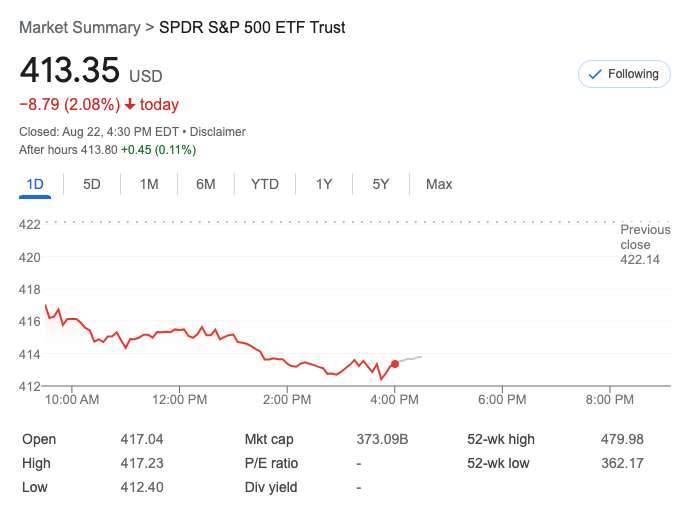This screenshot has height=506, width=692.
Task: Click the Mkt cap value 373.09B
Action: click(383, 439)
